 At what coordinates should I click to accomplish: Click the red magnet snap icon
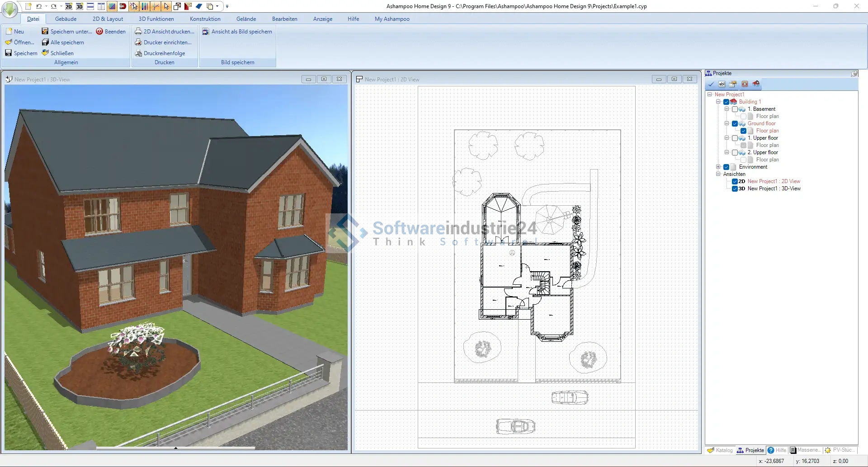[123, 6]
